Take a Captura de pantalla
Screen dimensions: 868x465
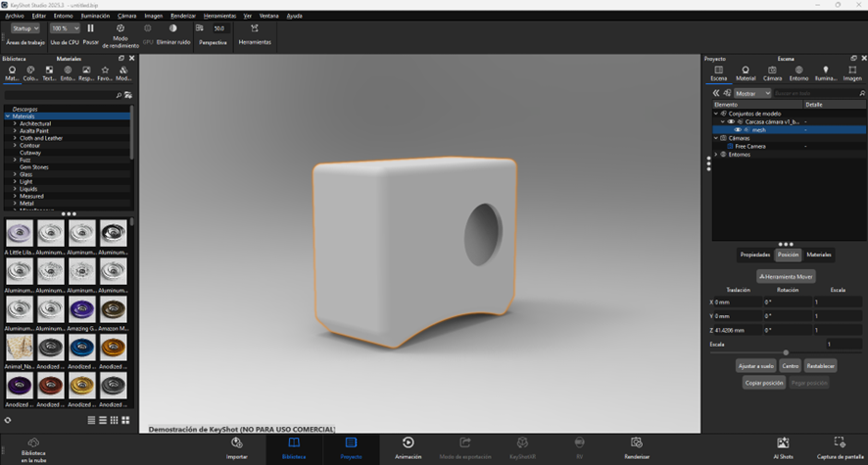click(x=840, y=448)
